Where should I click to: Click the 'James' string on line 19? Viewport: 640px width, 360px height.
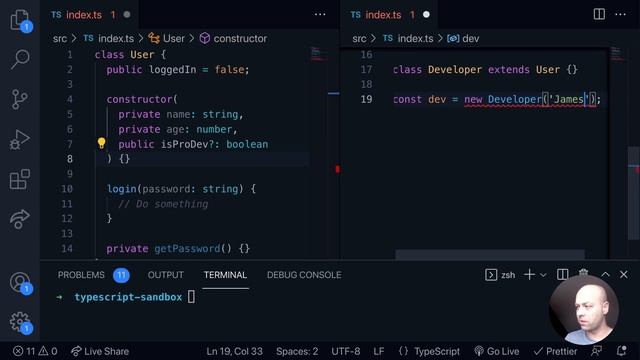569,99
